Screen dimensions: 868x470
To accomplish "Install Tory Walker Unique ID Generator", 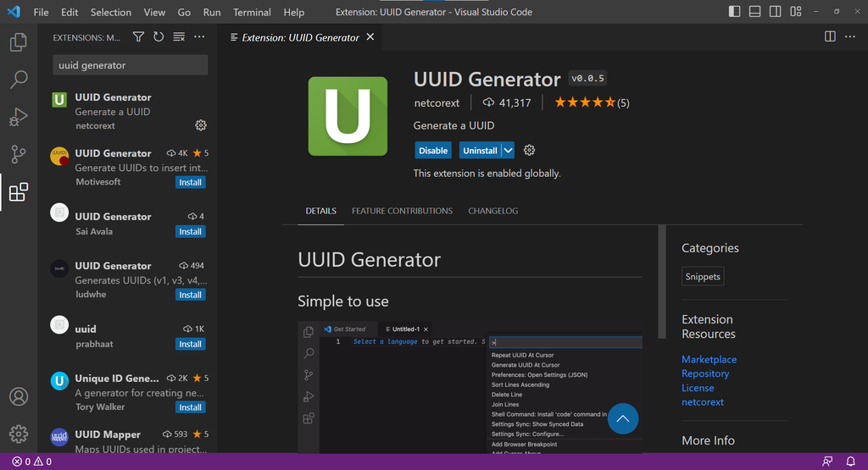I will [191, 407].
